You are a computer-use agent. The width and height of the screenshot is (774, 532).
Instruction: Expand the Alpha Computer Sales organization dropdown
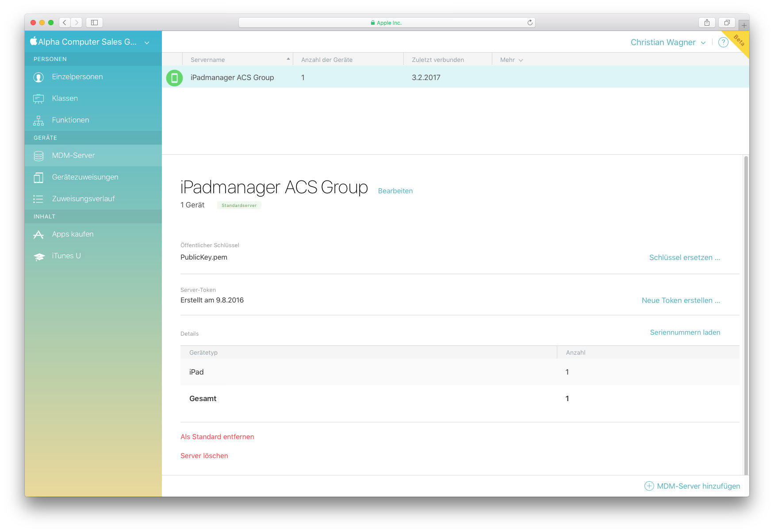[x=147, y=42]
